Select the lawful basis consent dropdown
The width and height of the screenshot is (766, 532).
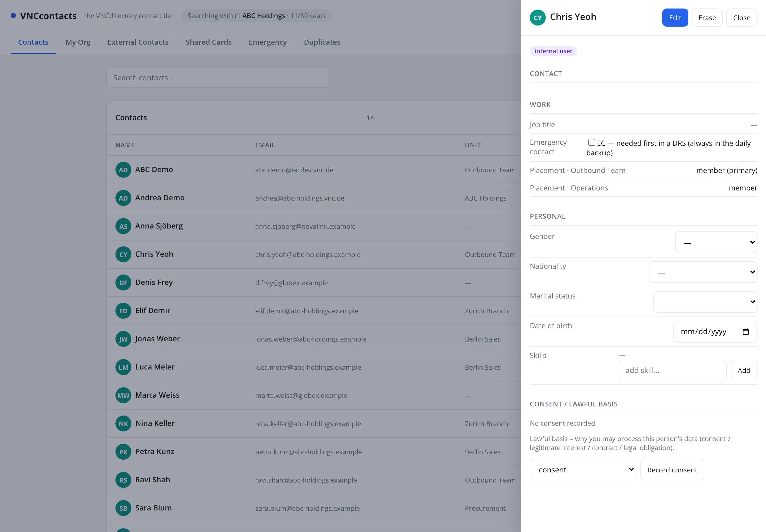pyautogui.click(x=583, y=470)
